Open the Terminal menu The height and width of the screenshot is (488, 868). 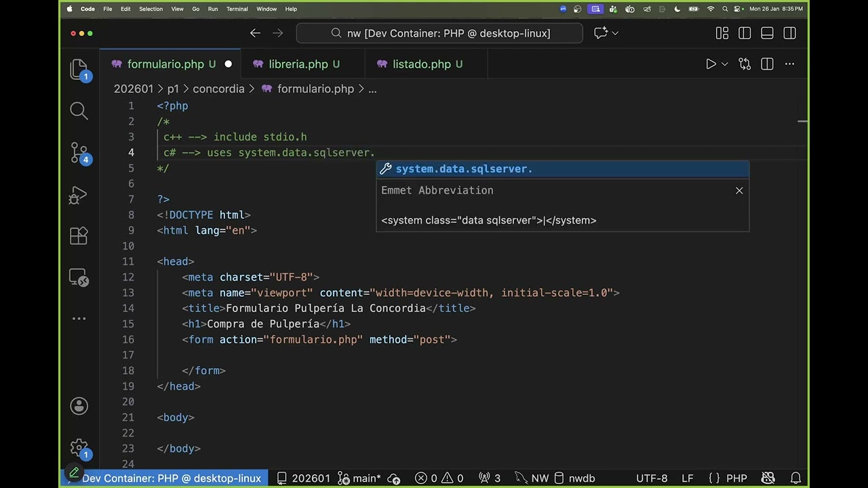pyautogui.click(x=237, y=9)
